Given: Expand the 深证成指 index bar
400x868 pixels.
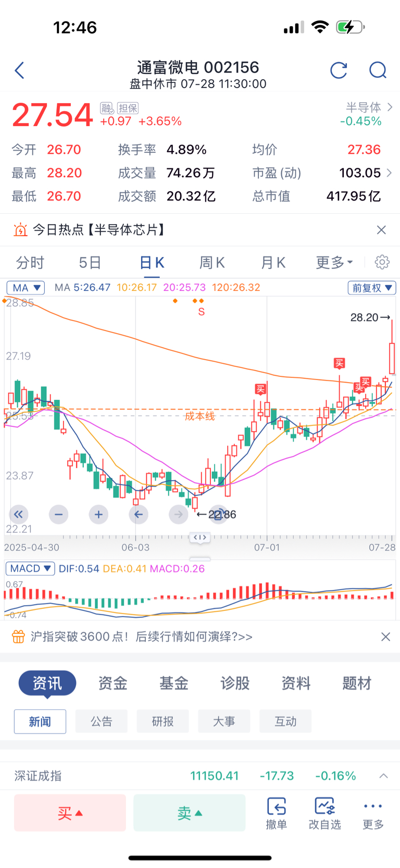Looking at the screenshot, I should pos(383,776).
